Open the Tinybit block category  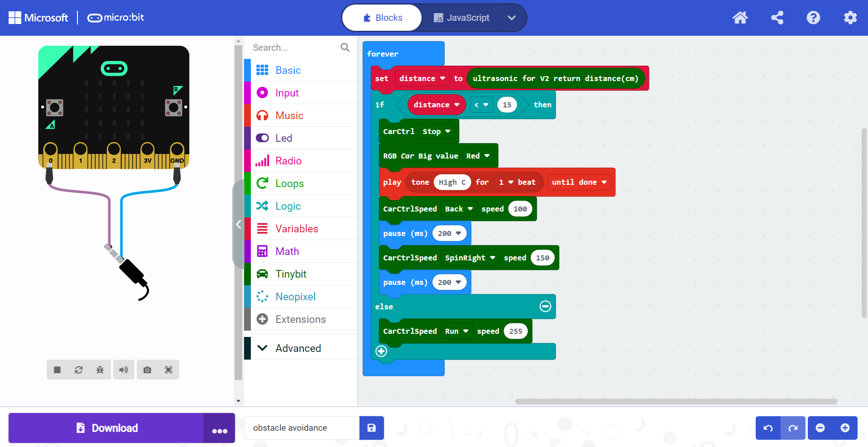(291, 274)
